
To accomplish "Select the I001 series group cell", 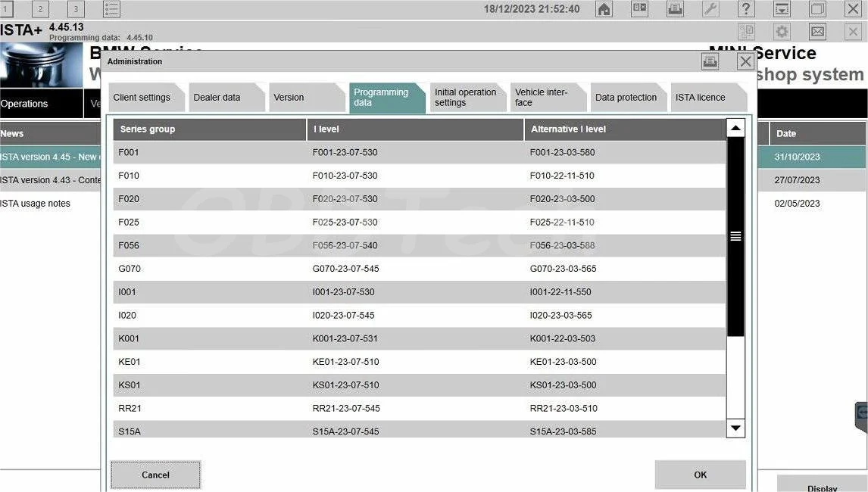I will (x=126, y=291).
